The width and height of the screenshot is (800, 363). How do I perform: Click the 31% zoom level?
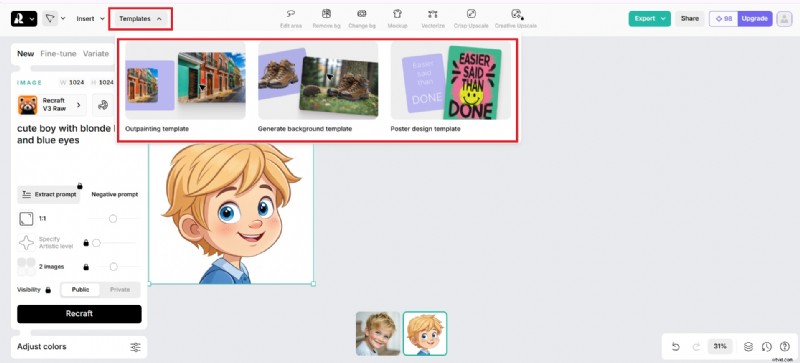720,346
